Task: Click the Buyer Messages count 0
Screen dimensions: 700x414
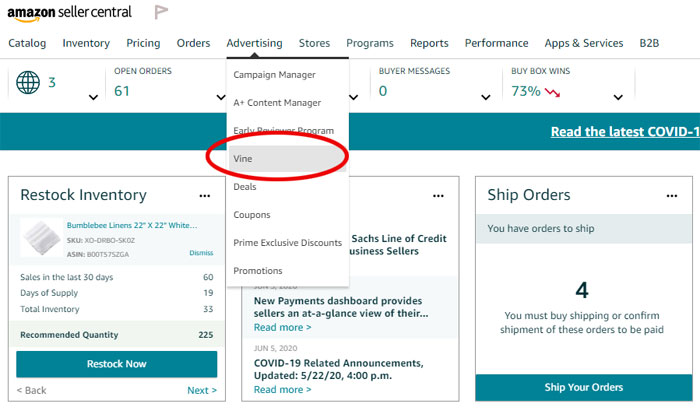Action: 383,91
